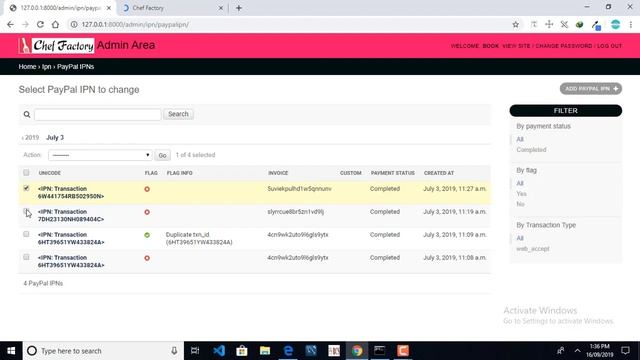The height and width of the screenshot is (360, 640).
Task: Click the Log Out link
Action: [x=609, y=46]
